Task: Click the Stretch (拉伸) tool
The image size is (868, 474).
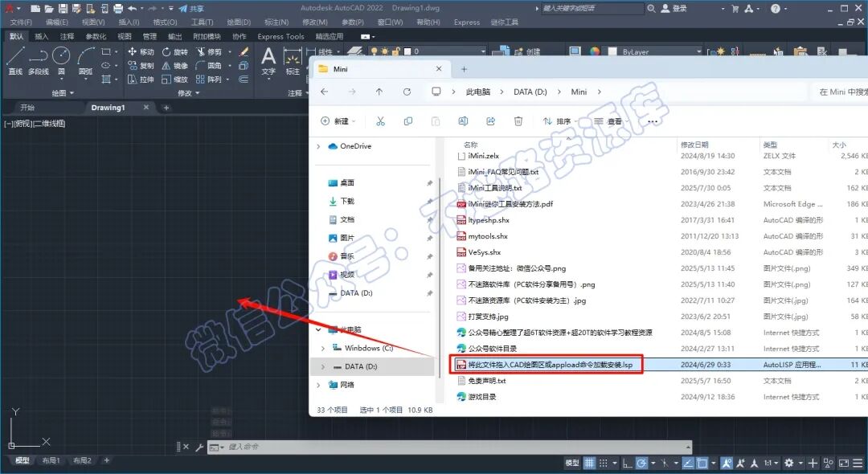Action: (x=141, y=79)
